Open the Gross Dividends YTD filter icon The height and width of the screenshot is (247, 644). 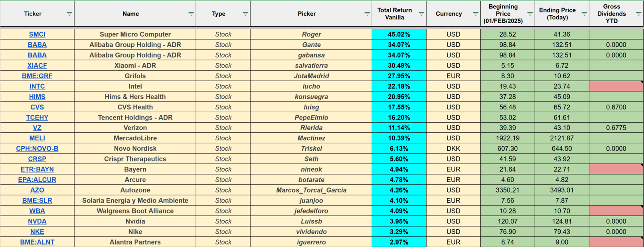tap(638, 14)
